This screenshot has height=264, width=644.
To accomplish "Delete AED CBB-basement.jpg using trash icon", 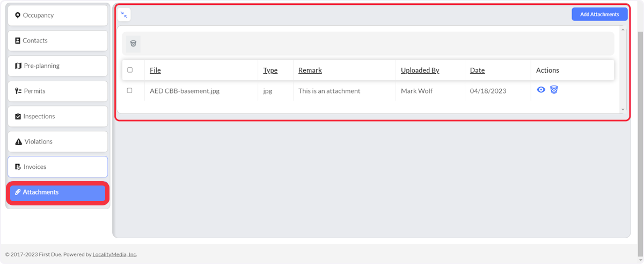I will click(554, 90).
